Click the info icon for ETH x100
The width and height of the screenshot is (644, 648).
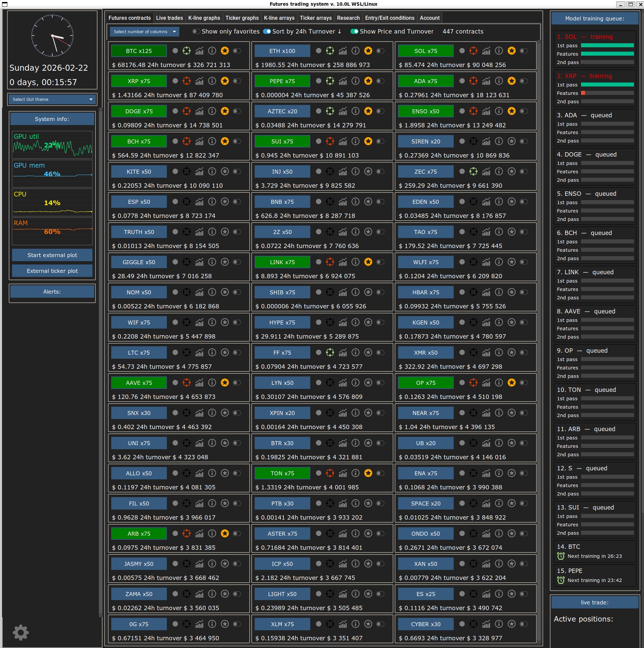(356, 51)
